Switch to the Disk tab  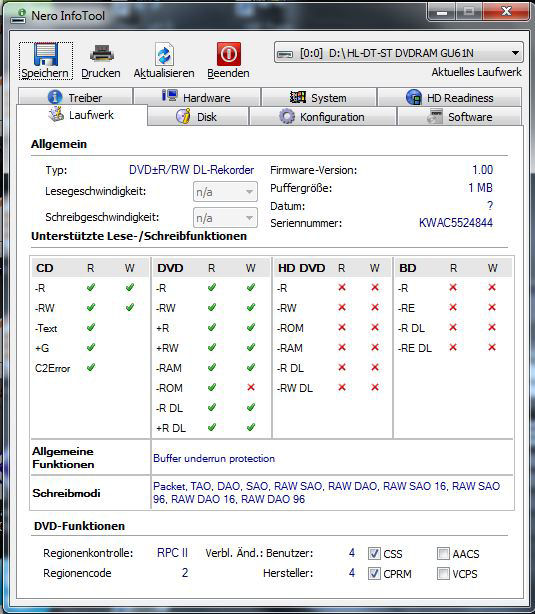198,117
